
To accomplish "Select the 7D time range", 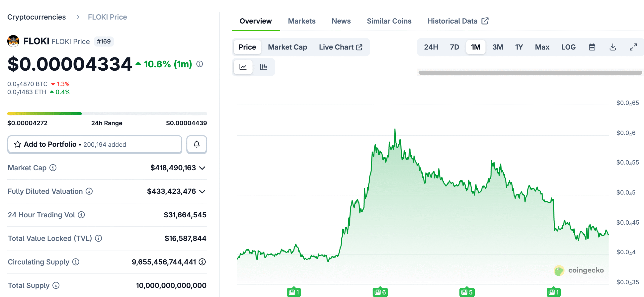I will pyautogui.click(x=454, y=47).
